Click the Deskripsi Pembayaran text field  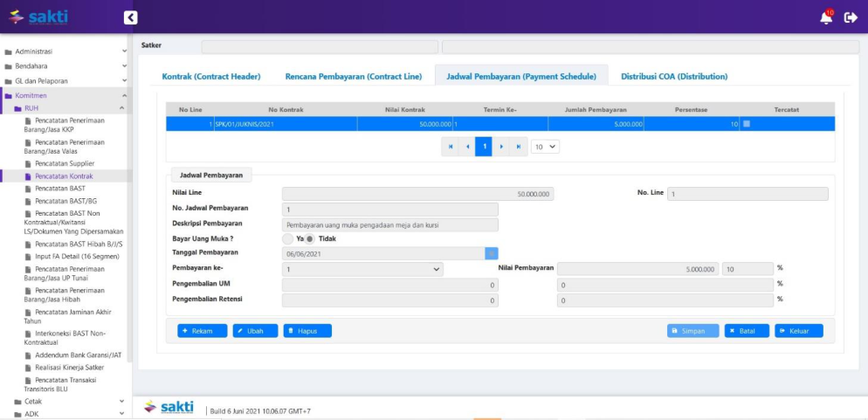[x=389, y=224]
